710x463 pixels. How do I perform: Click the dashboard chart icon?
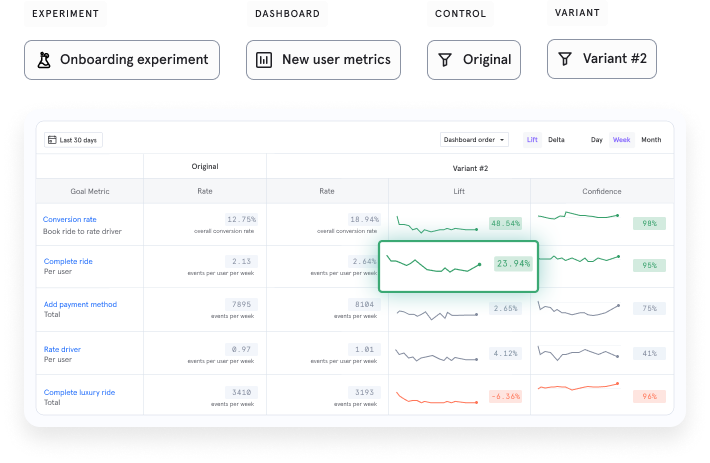(264, 60)
